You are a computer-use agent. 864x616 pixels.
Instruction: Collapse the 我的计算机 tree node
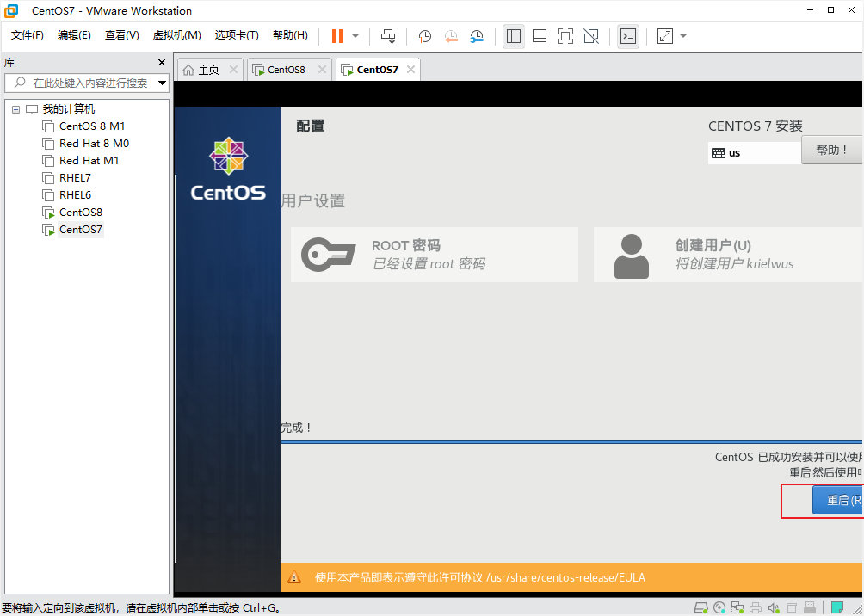pyautogui.click(x=15, y=109)
